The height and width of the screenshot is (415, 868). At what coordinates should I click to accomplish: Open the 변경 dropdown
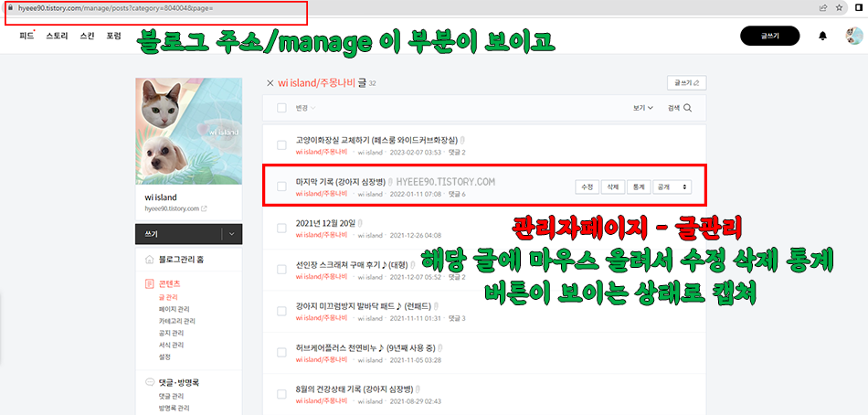305,108
